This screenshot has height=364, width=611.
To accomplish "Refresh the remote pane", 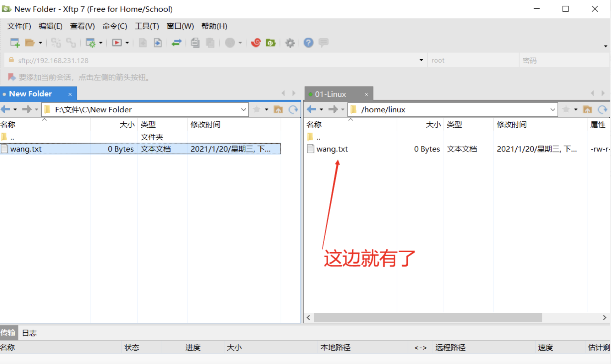I will pos(603,109).
